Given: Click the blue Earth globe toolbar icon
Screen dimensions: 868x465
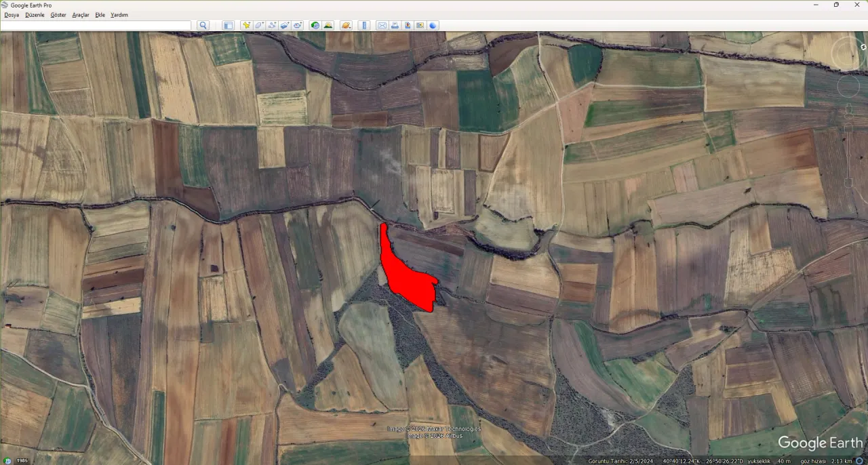Looking at the screenshot, I should point(433,26).
